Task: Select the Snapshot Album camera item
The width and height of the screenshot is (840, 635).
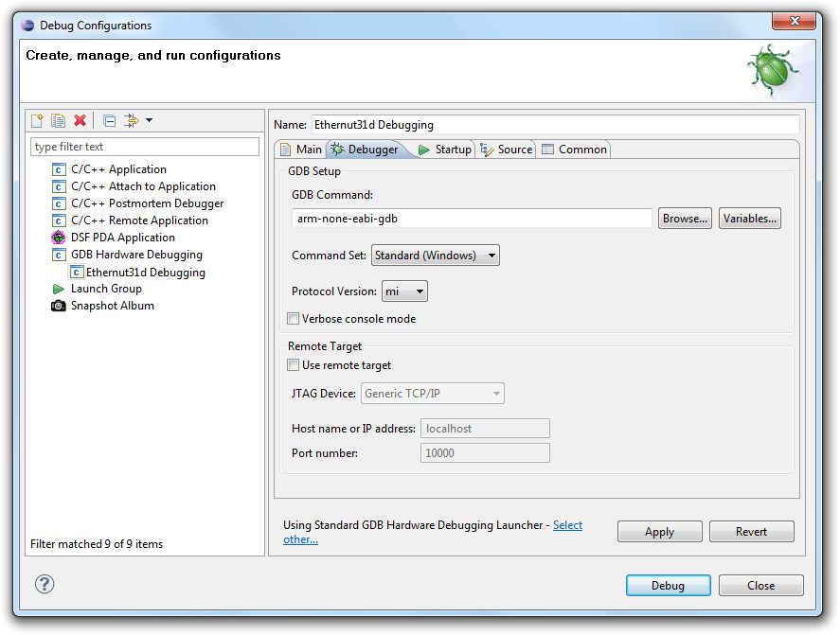Action: [112, 306]
